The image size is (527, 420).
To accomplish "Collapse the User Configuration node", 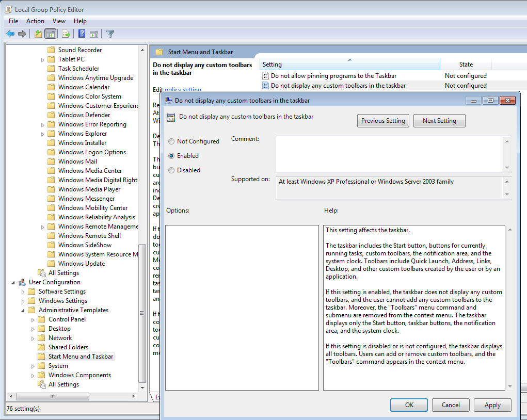I will click(x=13, y=283).
